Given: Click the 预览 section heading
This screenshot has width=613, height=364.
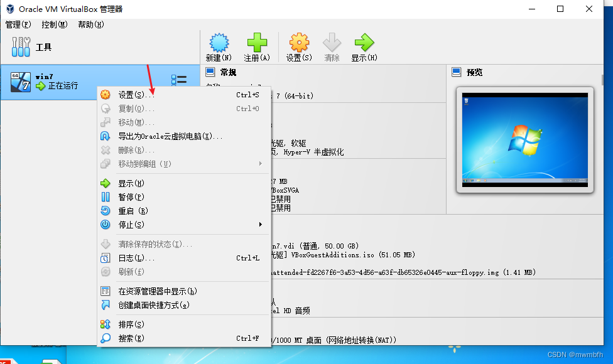Looking at the screenshot, I should (x=474, y=72).
